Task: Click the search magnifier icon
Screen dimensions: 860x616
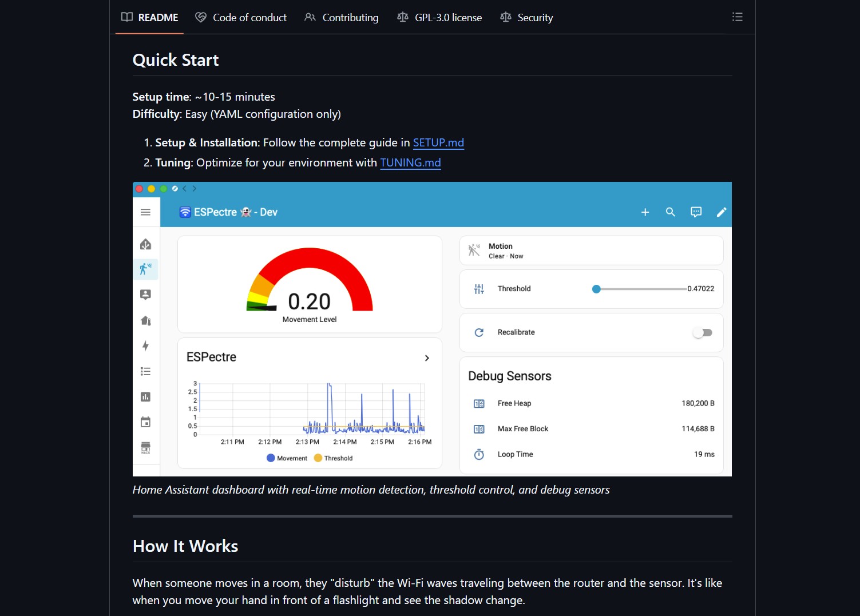Action: tap(670, 212)
